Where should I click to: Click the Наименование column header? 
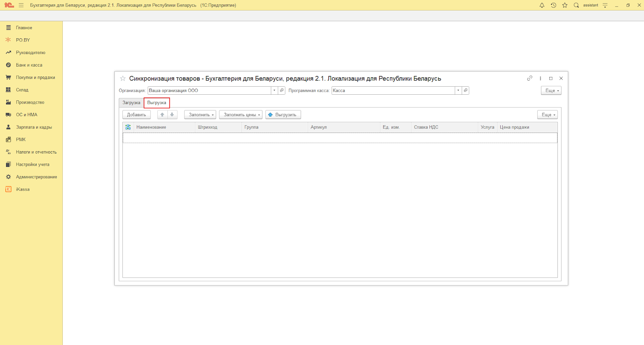(164, 127)
